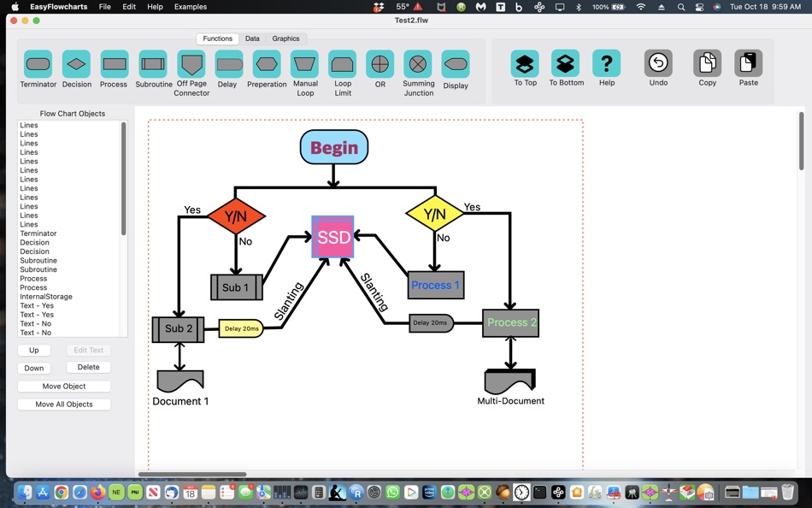The image size is (812, 508).
Task: Select the Subroutine shape tool
Action: (153, 64)
